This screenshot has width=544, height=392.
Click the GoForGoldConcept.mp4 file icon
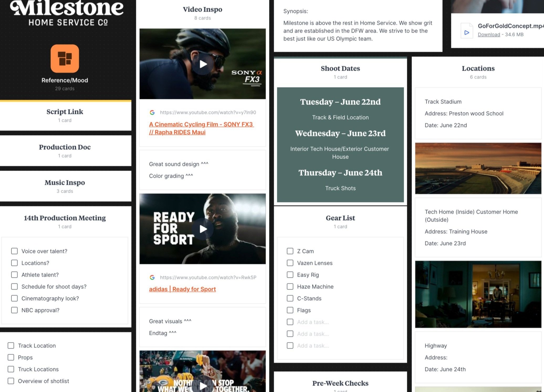[467, 30]
